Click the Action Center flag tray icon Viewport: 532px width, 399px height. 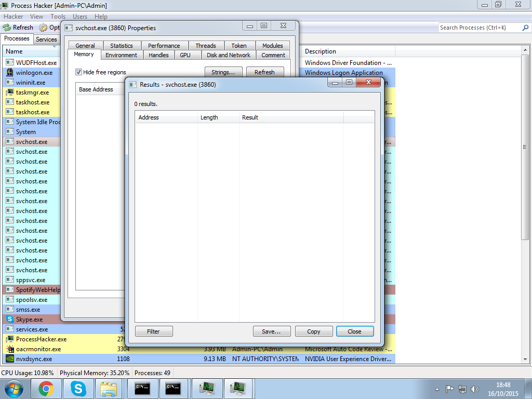[450, 389]
